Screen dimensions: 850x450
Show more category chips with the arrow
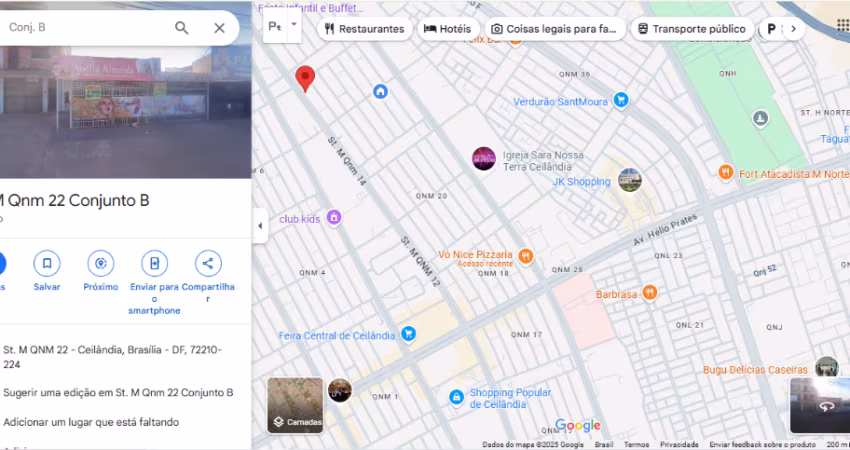tap(793, 29)
